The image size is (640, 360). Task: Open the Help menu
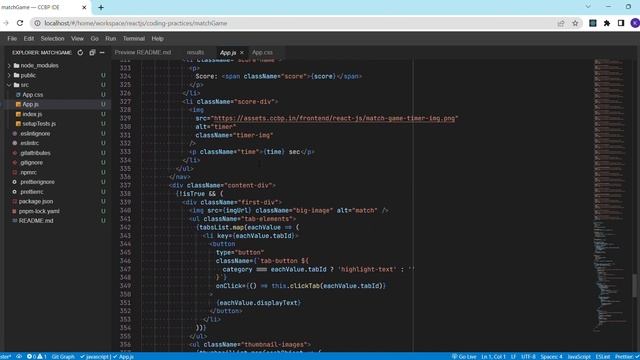[158, 38]
